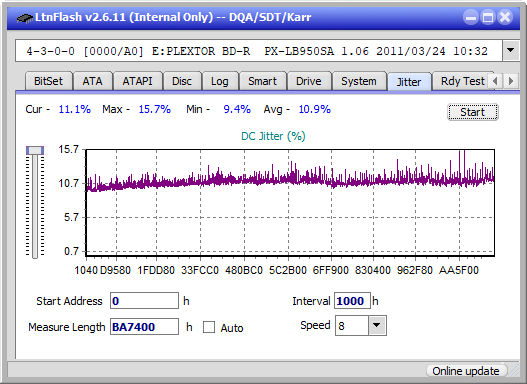Focus the Measure Length field
The image size is (527, 384).
(x=145, y=327)
